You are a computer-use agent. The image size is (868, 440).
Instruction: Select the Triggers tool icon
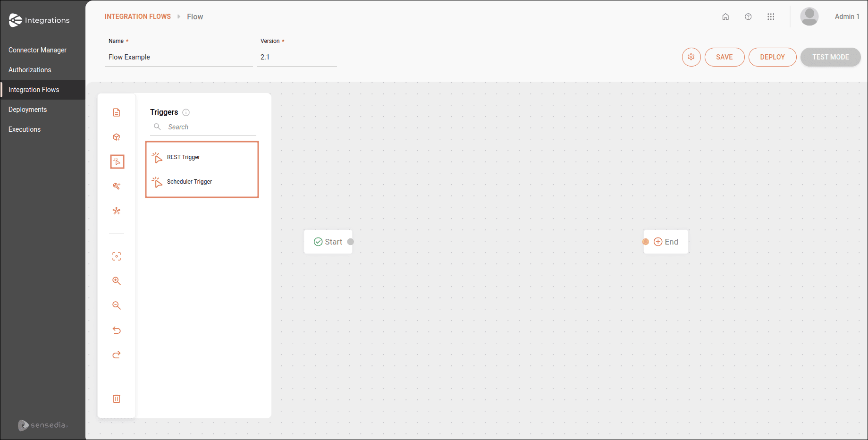117,162
